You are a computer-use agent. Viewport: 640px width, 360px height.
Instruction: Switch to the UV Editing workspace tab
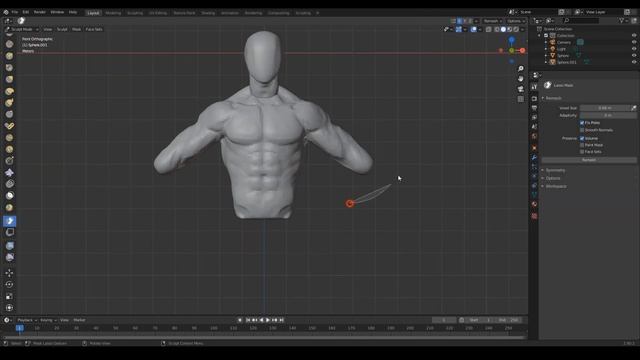[x=158, y=13]
